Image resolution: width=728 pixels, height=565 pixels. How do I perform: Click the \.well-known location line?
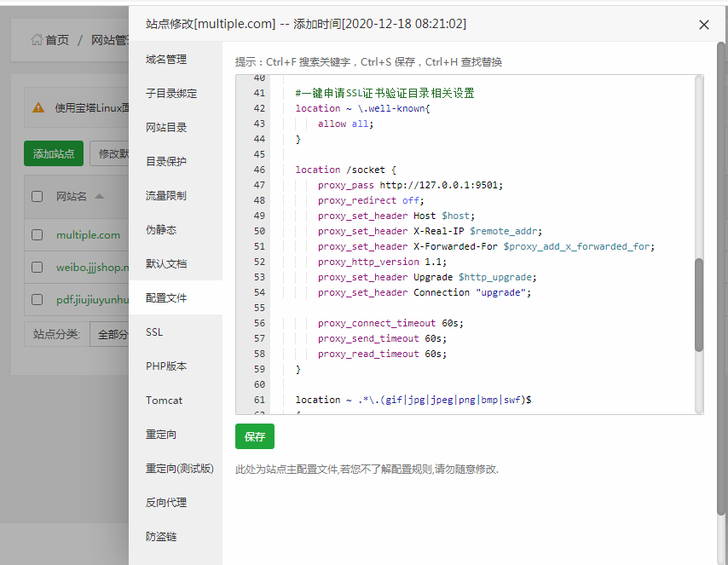tap(362, 108)
